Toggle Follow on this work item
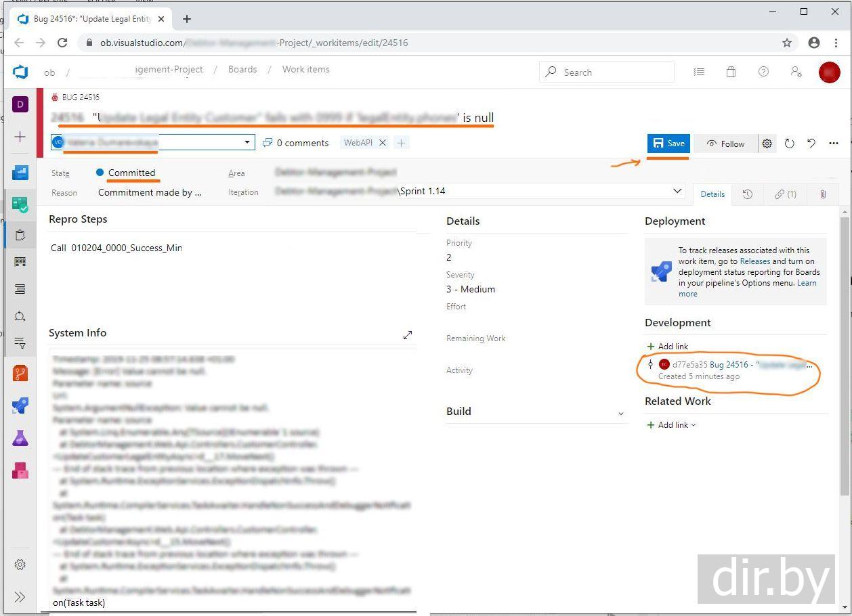 (725, 144)
